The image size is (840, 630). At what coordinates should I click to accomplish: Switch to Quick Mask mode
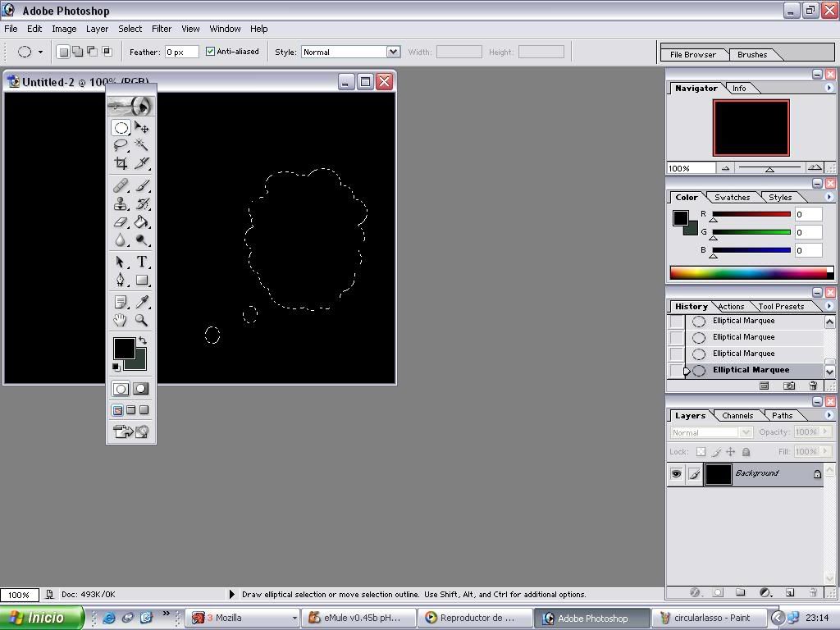pyautogui.click(x=141, y=389)
